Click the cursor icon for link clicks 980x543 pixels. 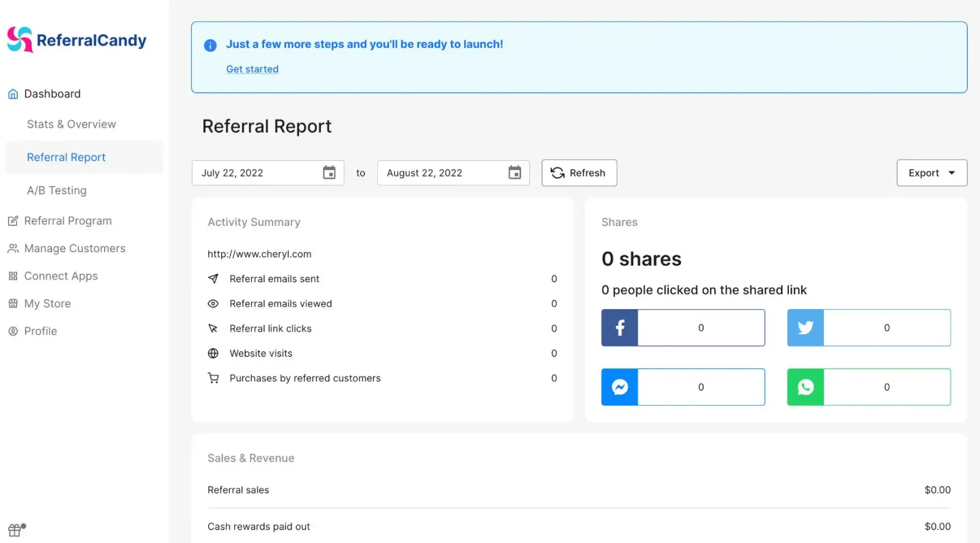pos(213,329)
